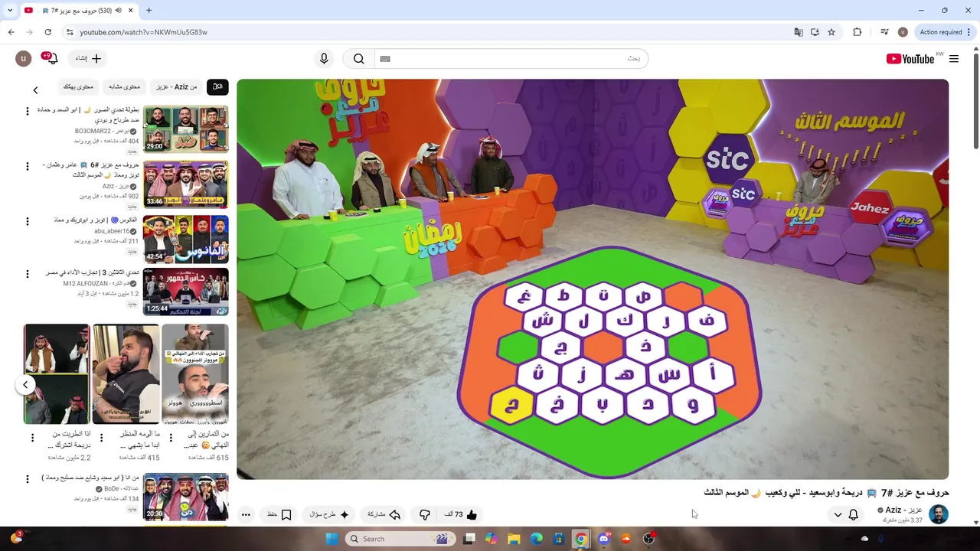The image size is (980, 551).
Task: Open the 29:00 بطولة تحدي الصور thumbnail
Action: point(186,129)
